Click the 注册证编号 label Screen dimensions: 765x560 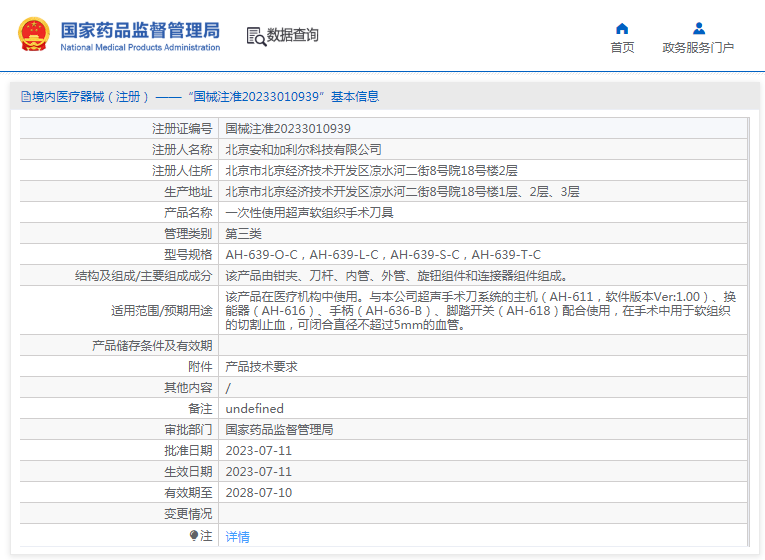[x=182, y=129]
